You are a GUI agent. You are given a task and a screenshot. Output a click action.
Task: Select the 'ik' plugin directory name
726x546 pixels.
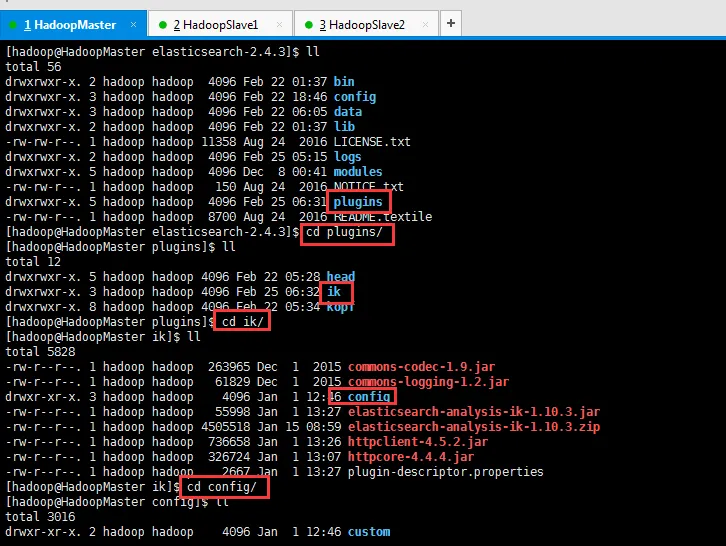(334, 292)
